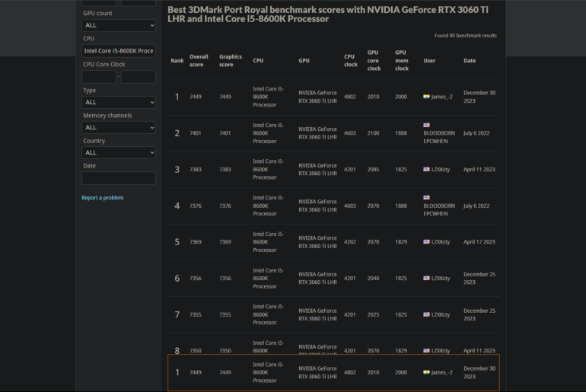
Task: Open user LZXKcty in rank 3 row
Action: tap(441, 170)
